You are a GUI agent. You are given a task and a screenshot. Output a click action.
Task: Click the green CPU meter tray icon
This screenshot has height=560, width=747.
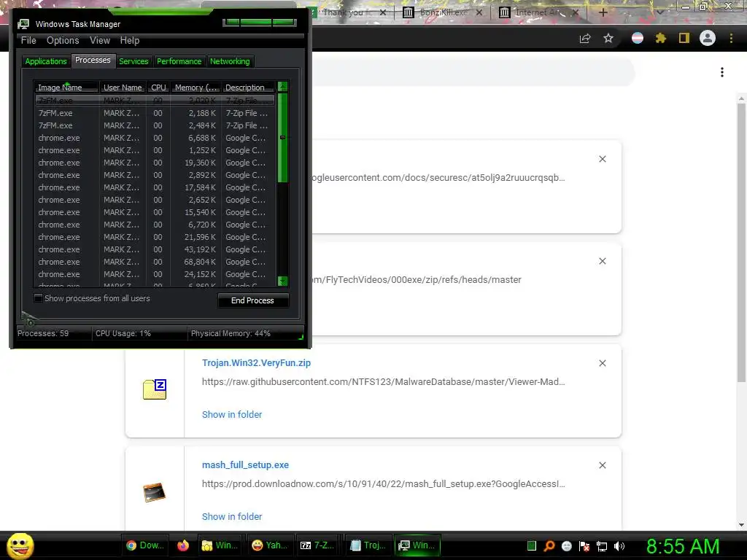click(532, 545)
